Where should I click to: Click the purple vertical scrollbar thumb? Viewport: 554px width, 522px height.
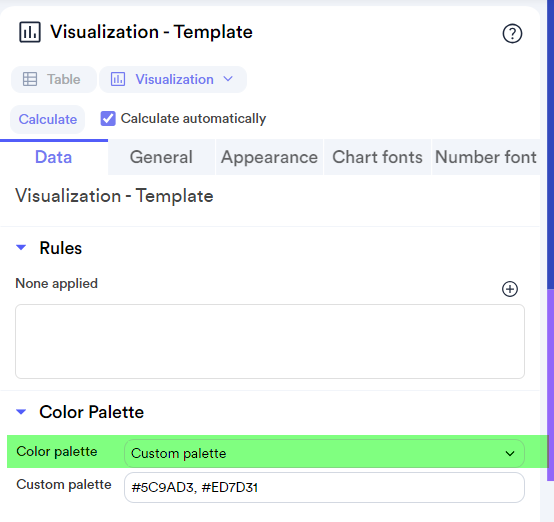(x=550, y=385)
